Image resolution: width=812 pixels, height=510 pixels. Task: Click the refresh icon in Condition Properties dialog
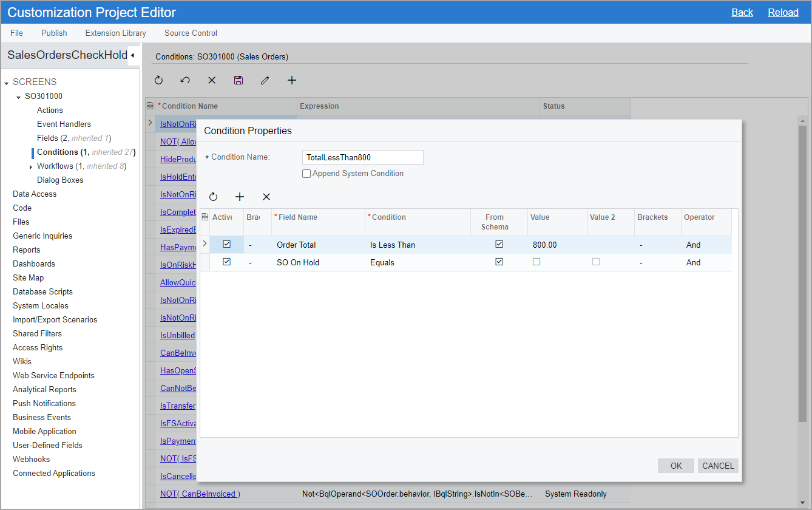pos(213,197)
